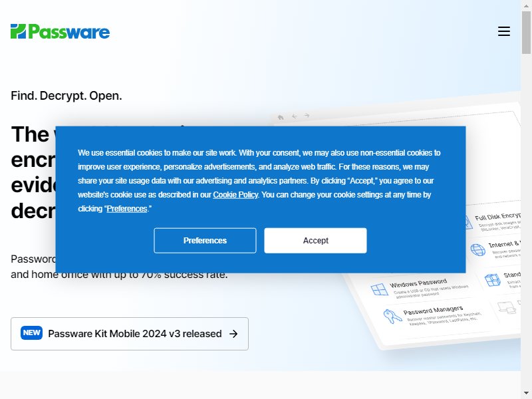Accept cookies in the consent banner

click(315, 241)
